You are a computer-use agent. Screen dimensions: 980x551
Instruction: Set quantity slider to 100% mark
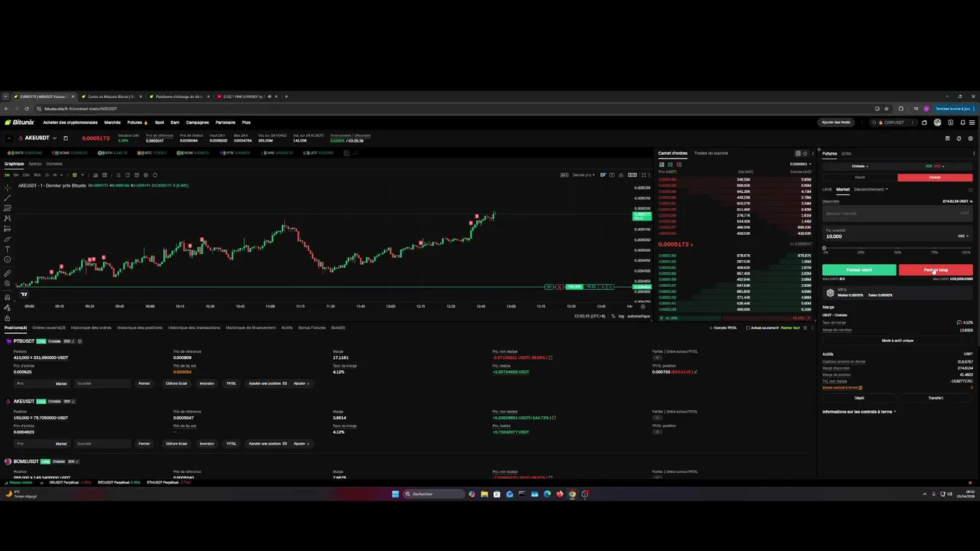971,248
